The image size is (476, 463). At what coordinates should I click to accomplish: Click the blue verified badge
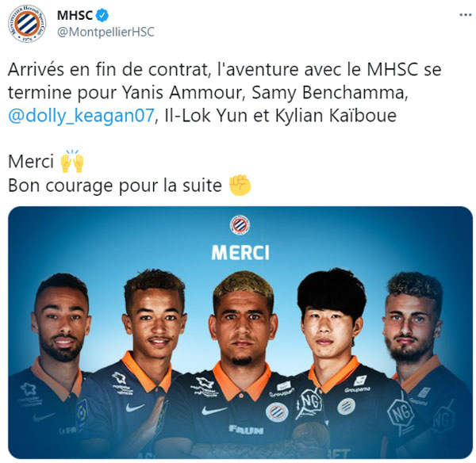102,15
